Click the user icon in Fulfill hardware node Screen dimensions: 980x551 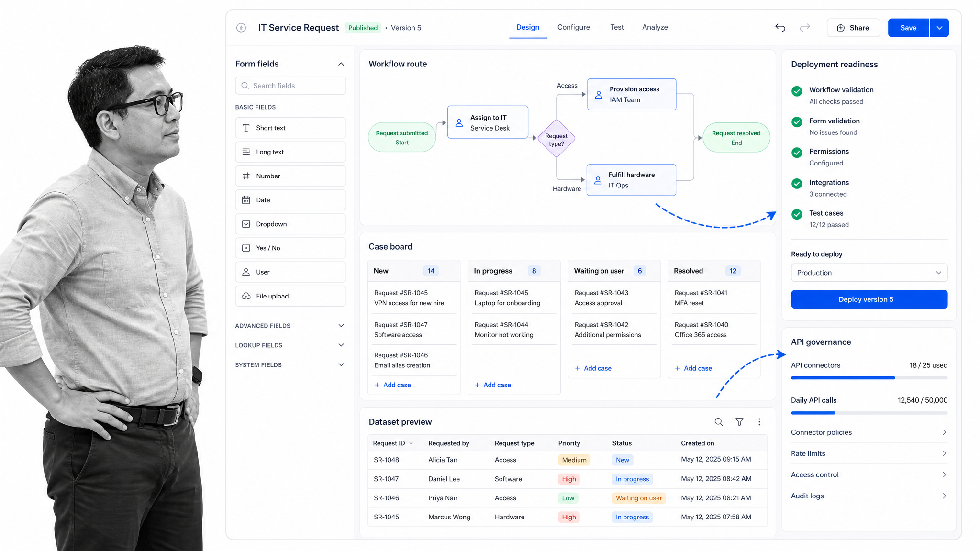598,180
